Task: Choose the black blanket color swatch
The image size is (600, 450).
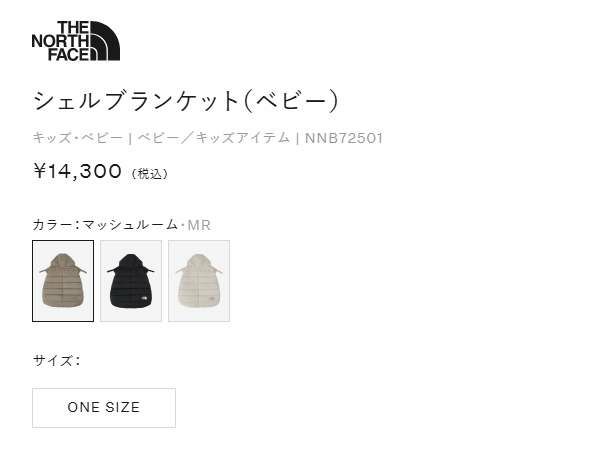Action: coord(131,281)
